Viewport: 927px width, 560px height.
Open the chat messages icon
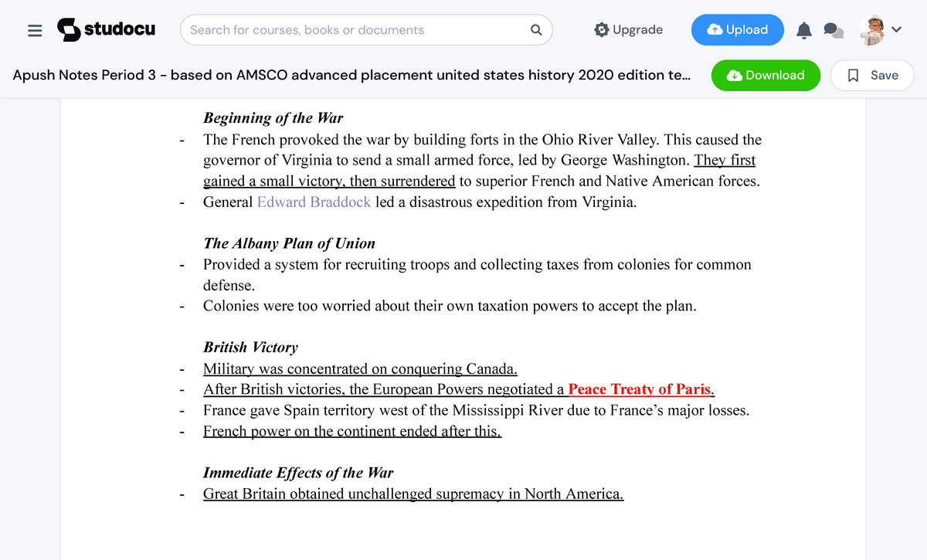[833, 30]
